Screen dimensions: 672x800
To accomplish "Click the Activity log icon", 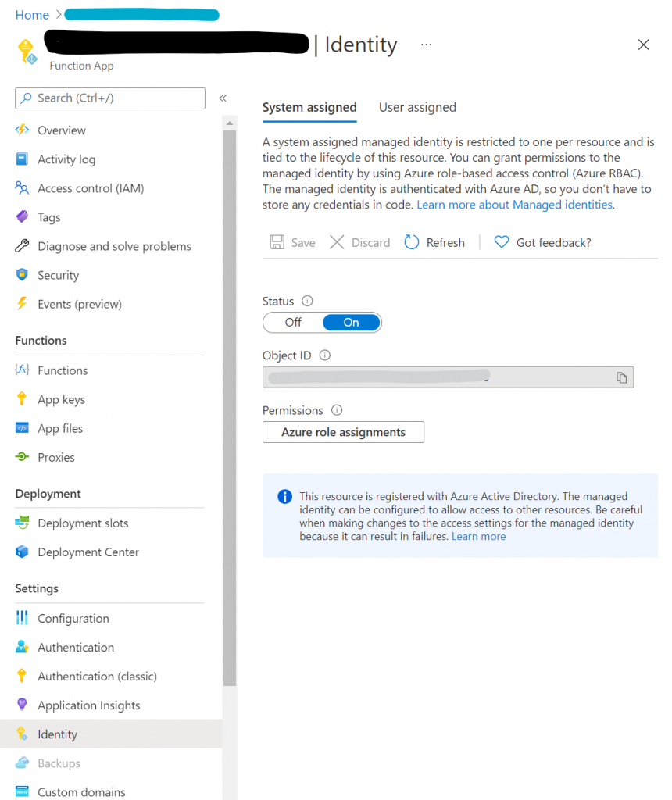I will (22, 159).
